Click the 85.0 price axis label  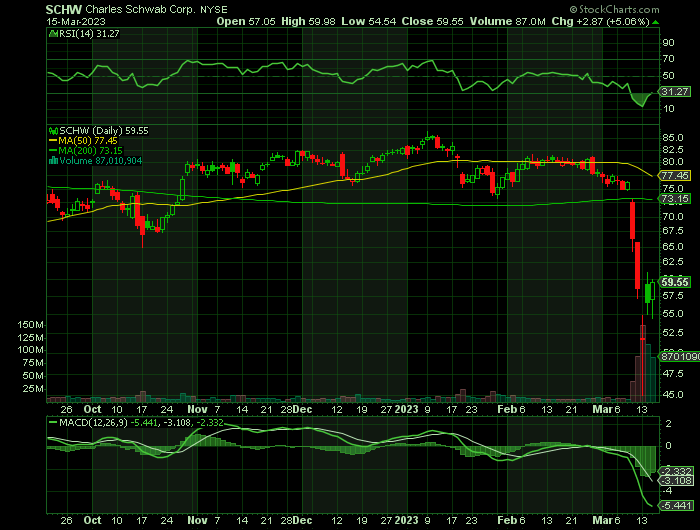[673, 138]
